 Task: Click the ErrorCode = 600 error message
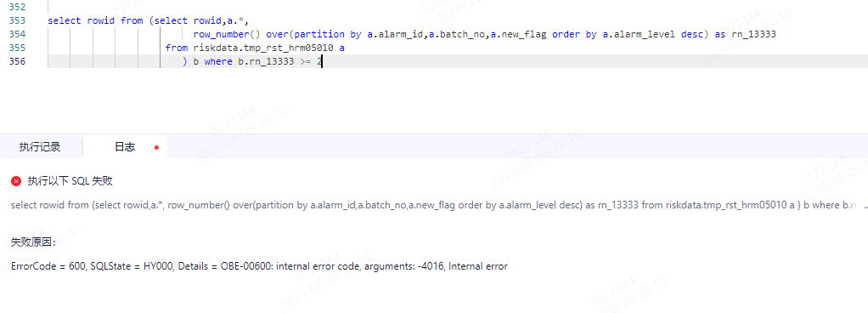[x=259, y=266]
